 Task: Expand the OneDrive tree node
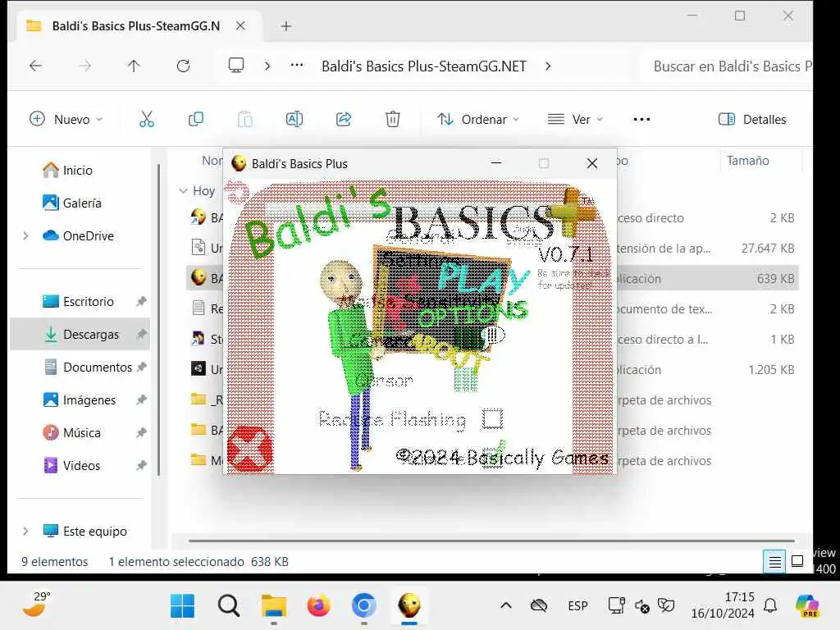25,235
